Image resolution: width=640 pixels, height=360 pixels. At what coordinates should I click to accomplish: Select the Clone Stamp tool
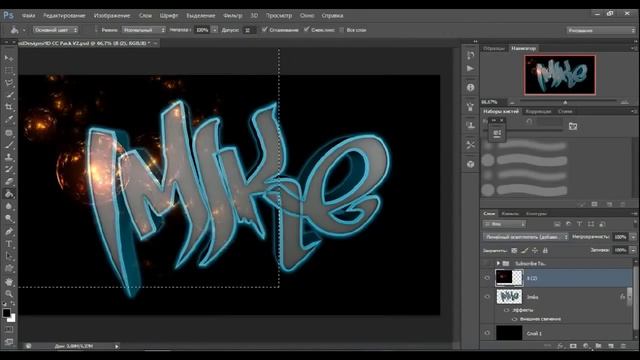[9, 157]
